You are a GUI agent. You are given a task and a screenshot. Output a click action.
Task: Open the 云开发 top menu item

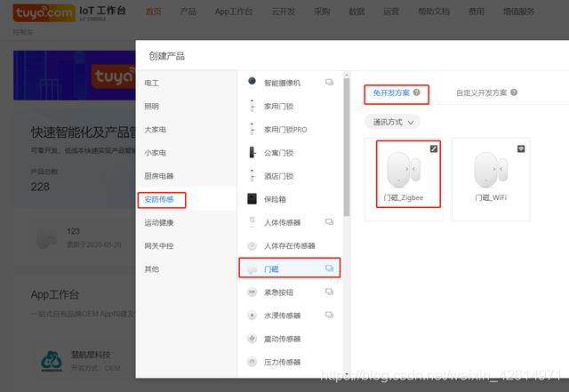point(284,12)
